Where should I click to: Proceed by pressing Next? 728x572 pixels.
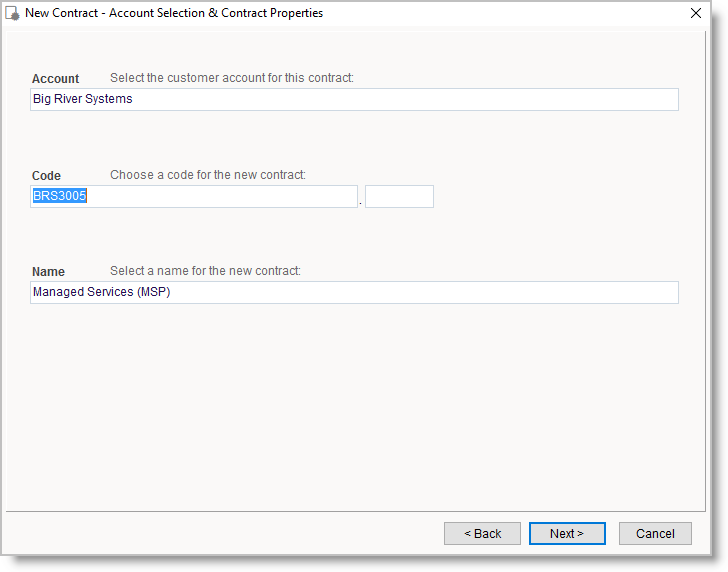click(x=567, y=534)
